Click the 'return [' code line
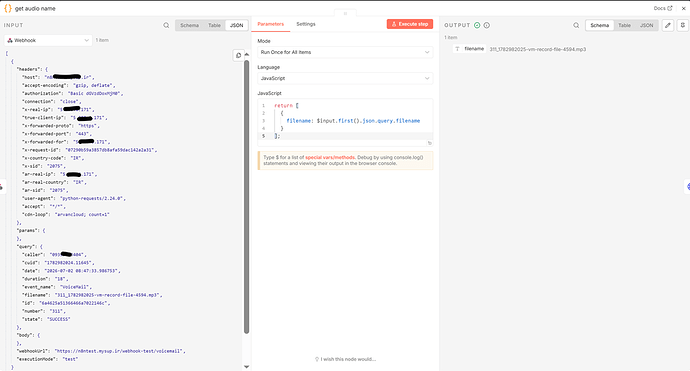Viewport: 690px width, 371px height. 286,106
